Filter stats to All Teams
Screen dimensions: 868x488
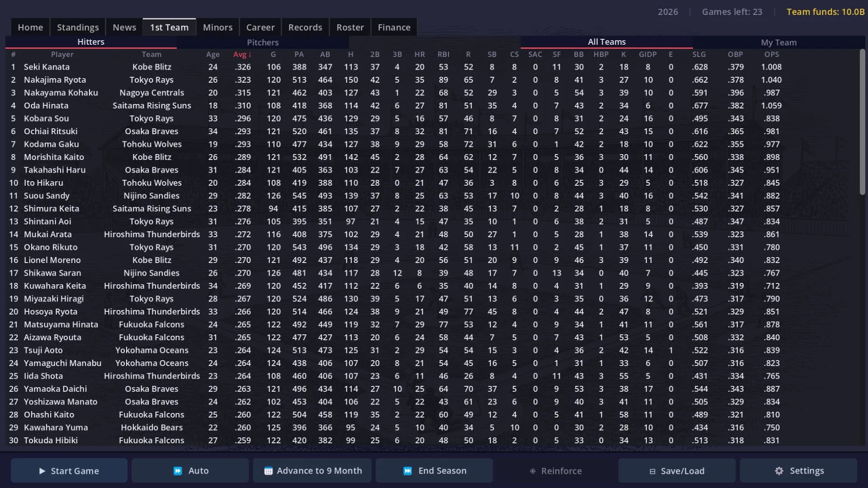(x=607, y=42)
